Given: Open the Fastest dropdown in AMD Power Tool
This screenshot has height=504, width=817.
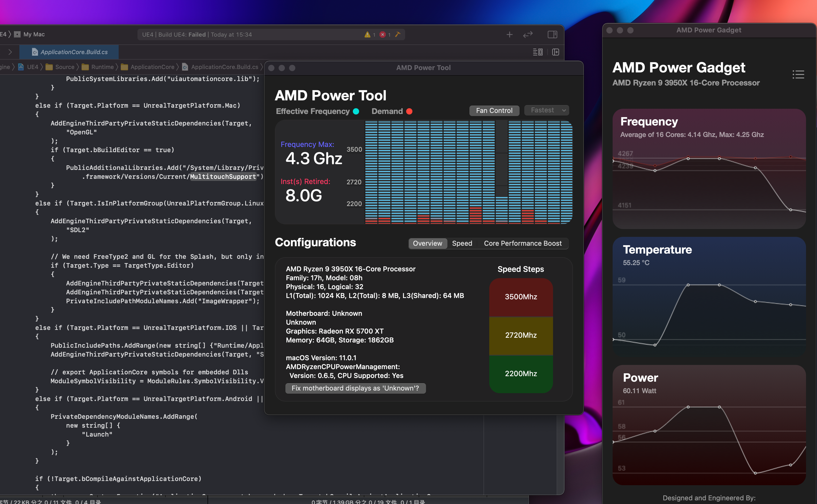Looking at the screenshot, I should pos(546,110).
